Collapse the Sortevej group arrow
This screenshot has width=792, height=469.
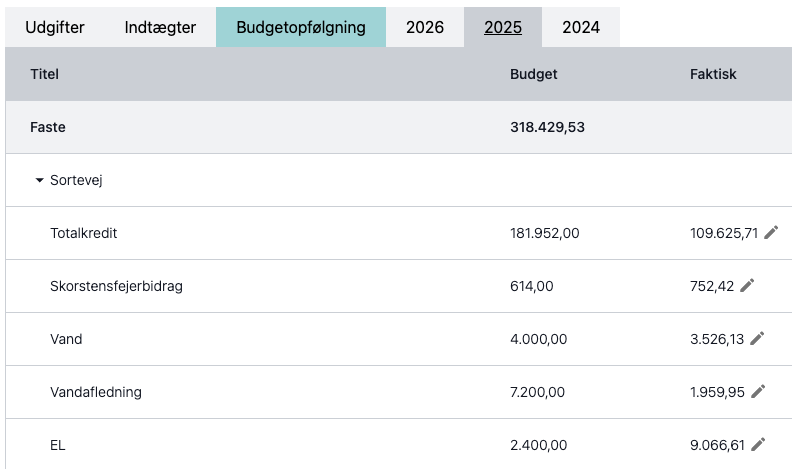(x=39, y=180)
